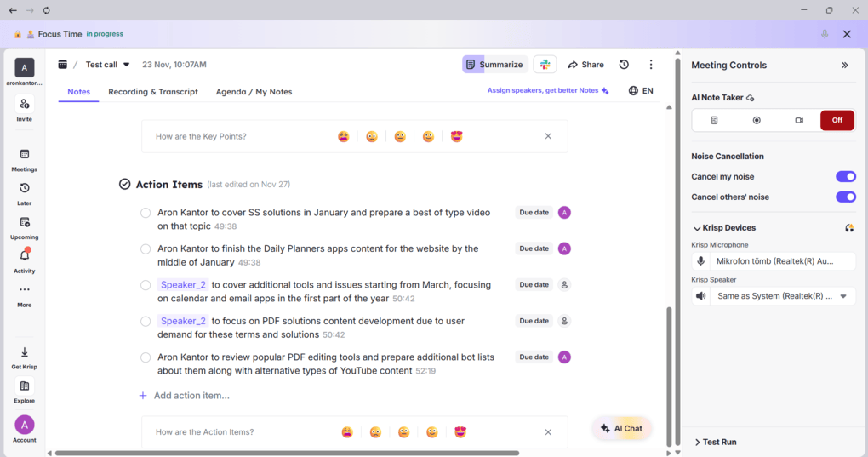
Task: Check off the PDF solutions content item
Action: (146, 322)
